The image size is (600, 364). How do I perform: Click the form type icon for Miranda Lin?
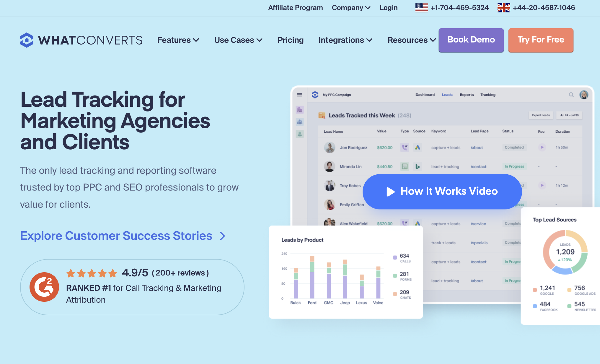click(405, 166)
